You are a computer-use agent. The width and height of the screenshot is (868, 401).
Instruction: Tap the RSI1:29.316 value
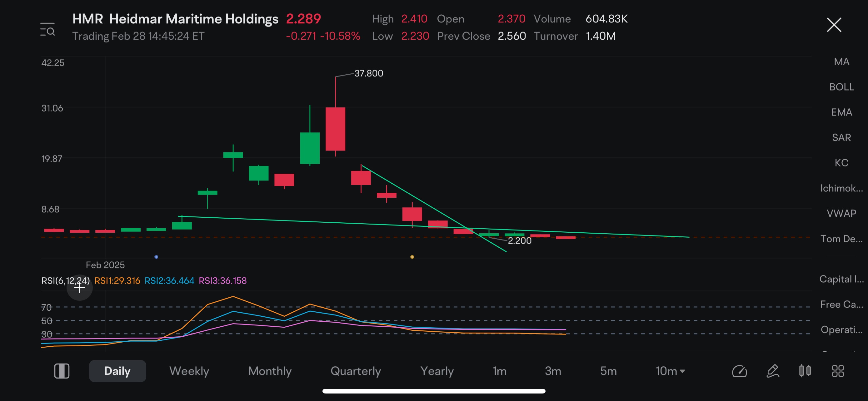117,280
